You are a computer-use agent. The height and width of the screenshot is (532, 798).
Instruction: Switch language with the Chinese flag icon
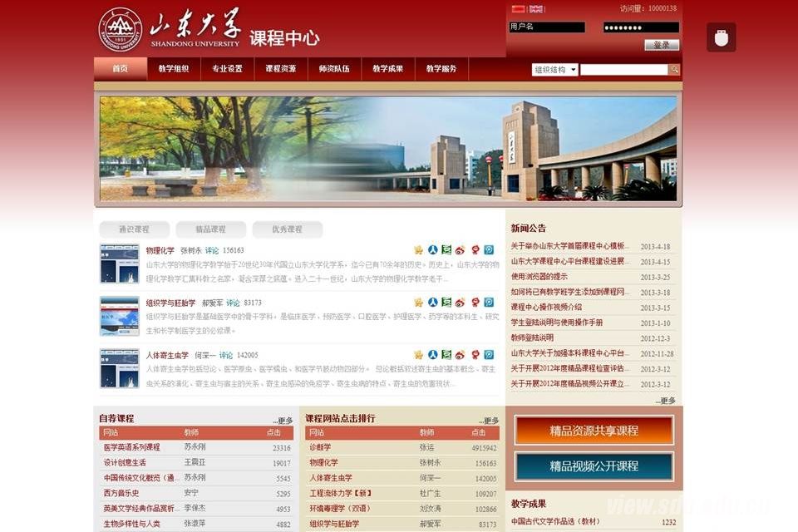pos(518,9)
